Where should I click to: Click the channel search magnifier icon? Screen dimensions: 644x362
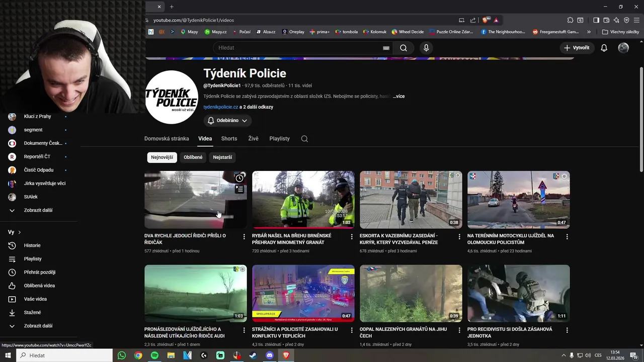click(304, 139)
